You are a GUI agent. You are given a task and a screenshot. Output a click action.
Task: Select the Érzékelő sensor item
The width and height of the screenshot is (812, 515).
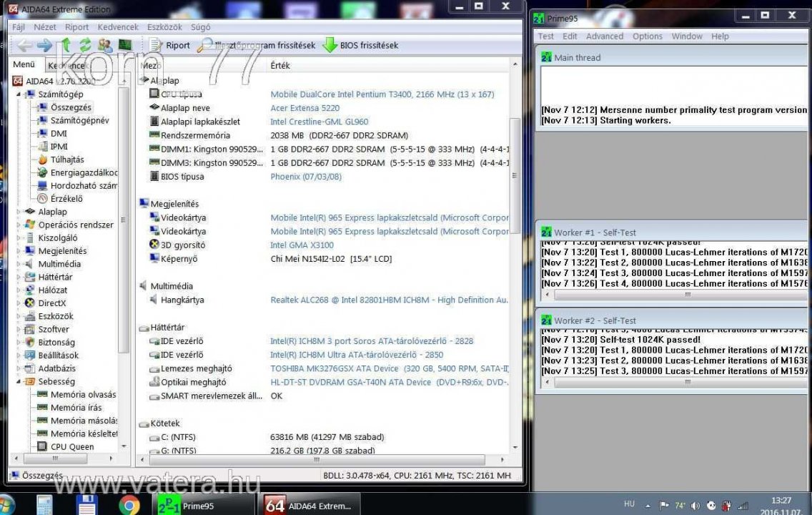(x=66, y=198)
